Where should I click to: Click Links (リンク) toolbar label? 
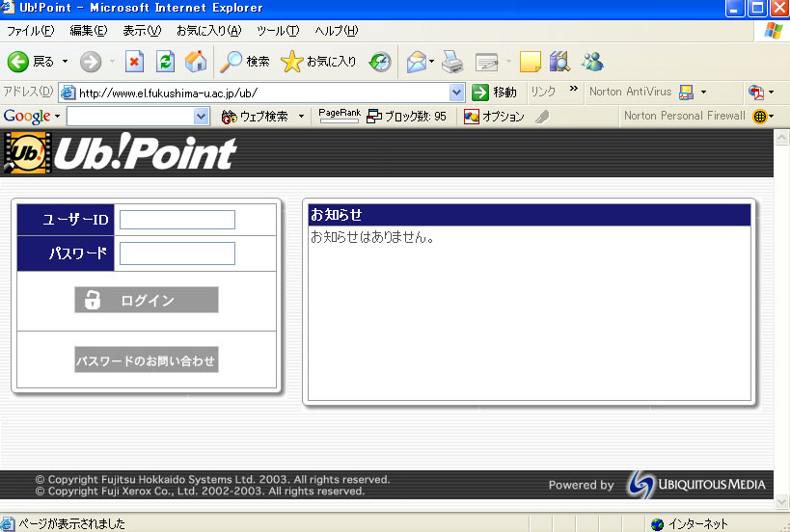pos(543,92)
